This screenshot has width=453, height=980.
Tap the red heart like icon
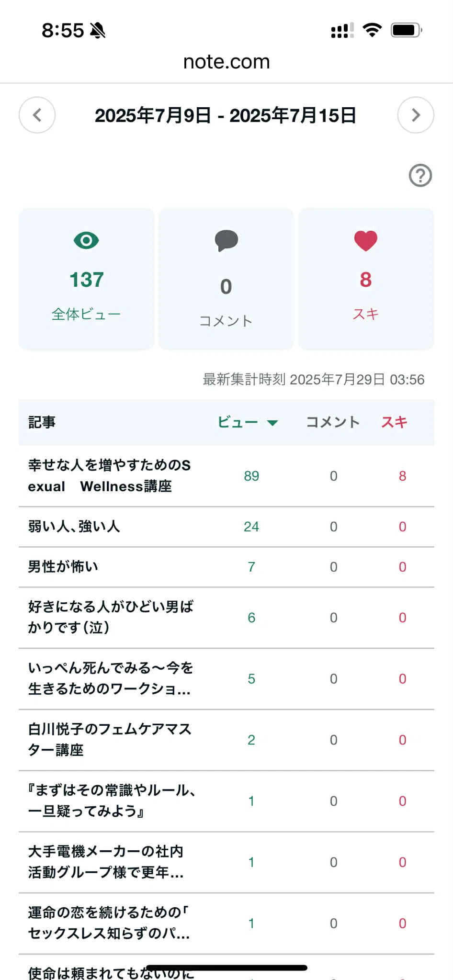pyautogui.click(x=366, y=240)
